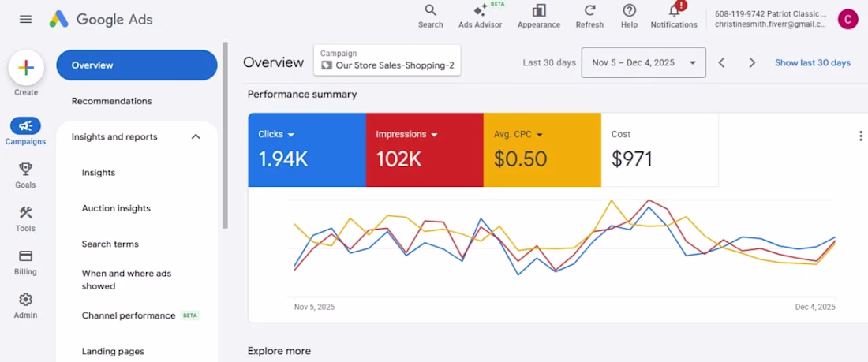Viewport: 868px width, 362px height.
Task: Click Explore more heading
Action: point(279,351)
